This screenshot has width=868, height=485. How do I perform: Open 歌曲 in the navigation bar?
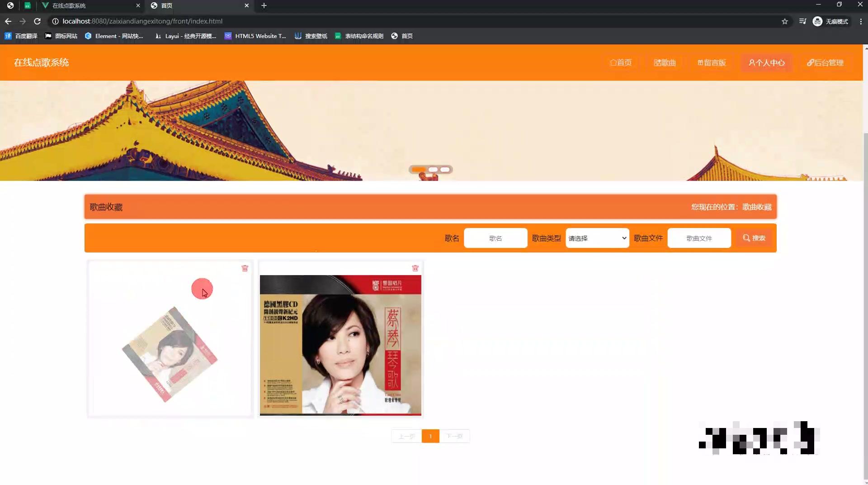[x=665, y=62]
